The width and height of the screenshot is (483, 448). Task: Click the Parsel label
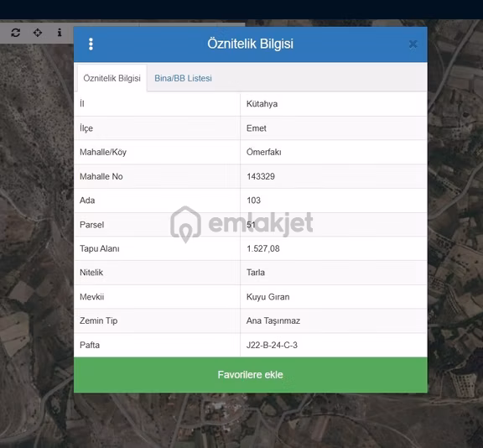(x=91, y=225)
